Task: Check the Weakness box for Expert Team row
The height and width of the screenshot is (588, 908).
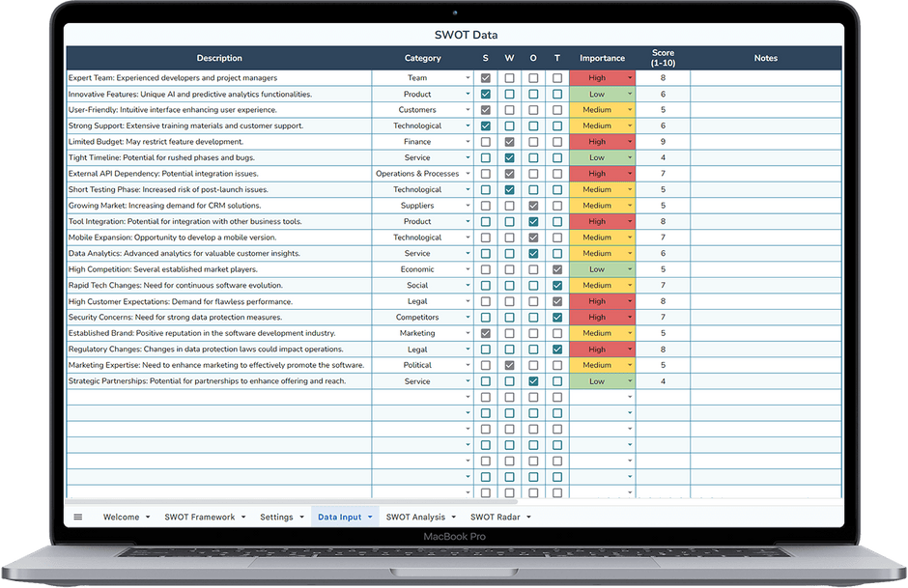Action: pyautogui.click(x=509, y=77)
